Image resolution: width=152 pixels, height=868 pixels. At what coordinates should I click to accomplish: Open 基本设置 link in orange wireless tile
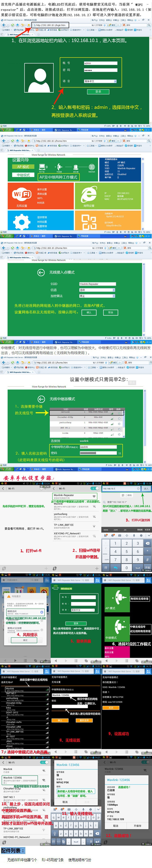click(x=42, y=189)
